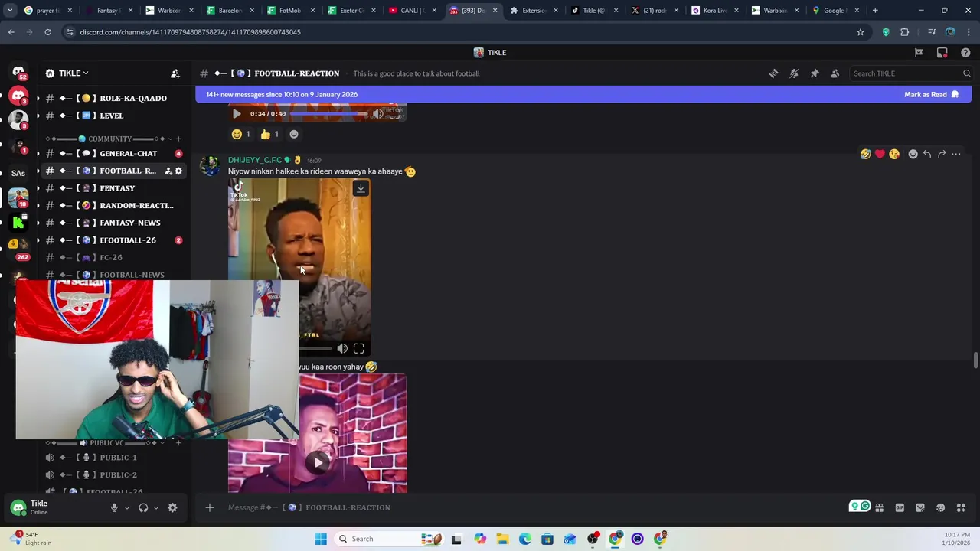Open the EFOOTBALL-26 channel

click(113, 240)
